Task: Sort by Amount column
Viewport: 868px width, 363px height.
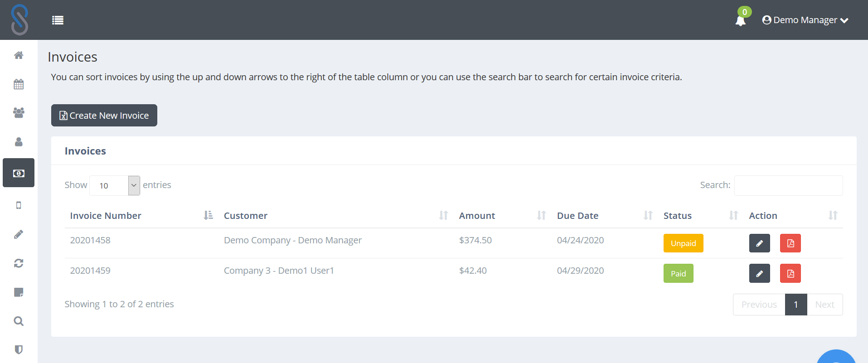Action: pos(502,216)
